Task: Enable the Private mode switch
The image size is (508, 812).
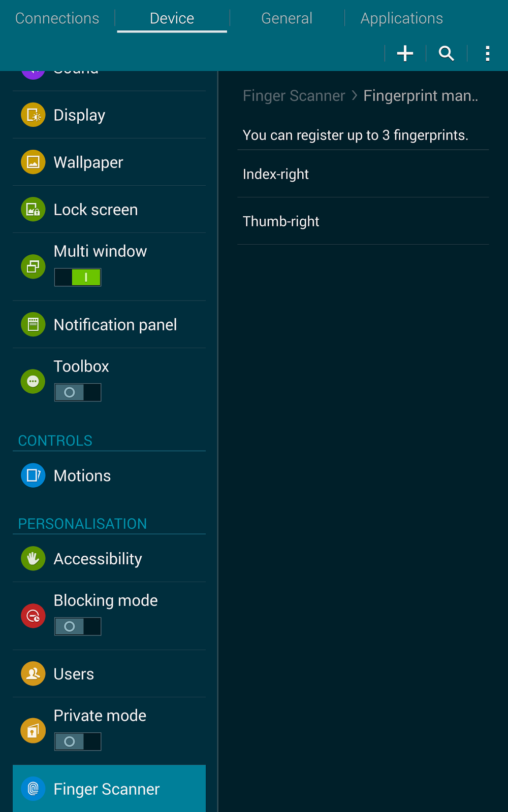Action: point(78,742)
